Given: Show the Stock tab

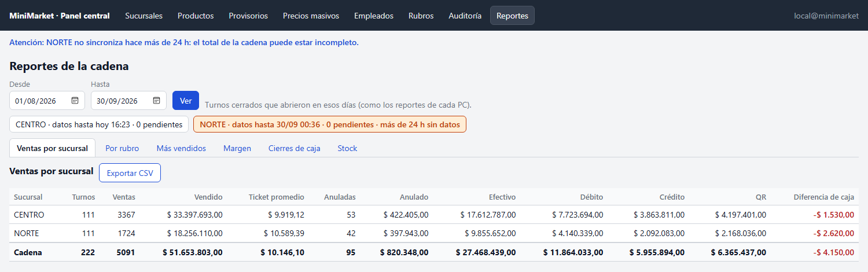Looking at the screenshot, I should (347, 148).
